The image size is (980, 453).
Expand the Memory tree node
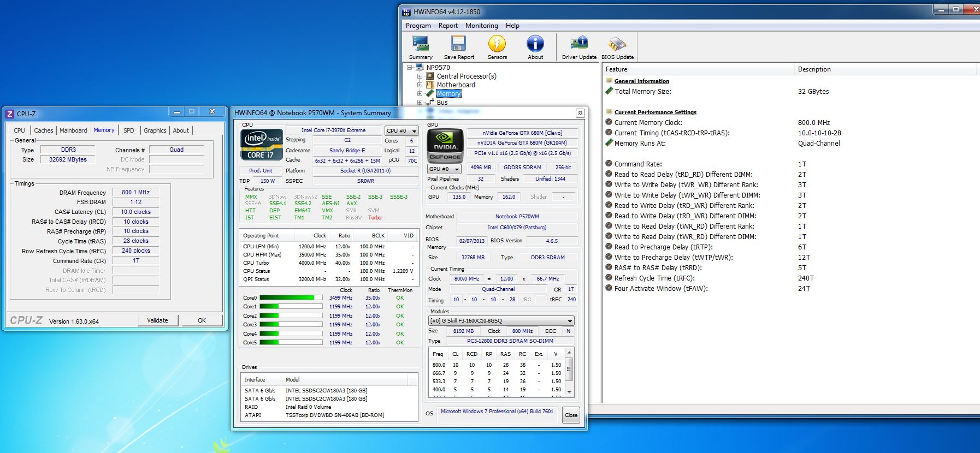[420, 94]
